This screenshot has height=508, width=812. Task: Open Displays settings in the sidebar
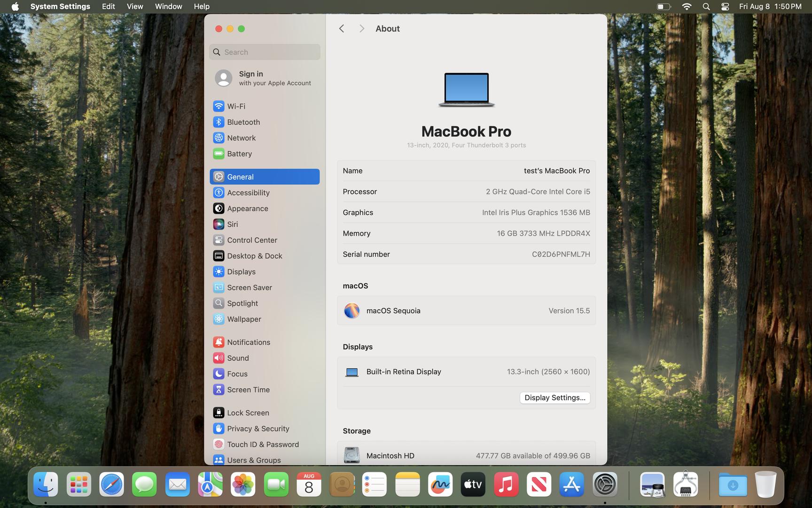[265, 272]
